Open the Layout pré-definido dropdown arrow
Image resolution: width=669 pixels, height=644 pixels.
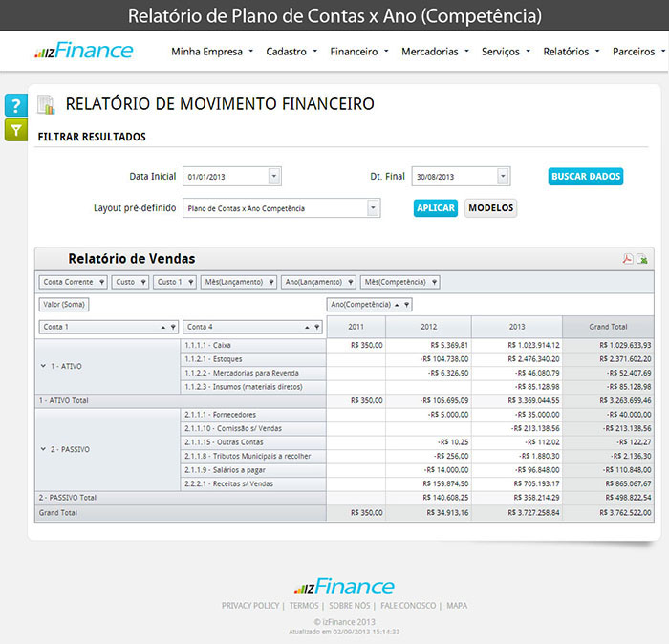point(373,208)
